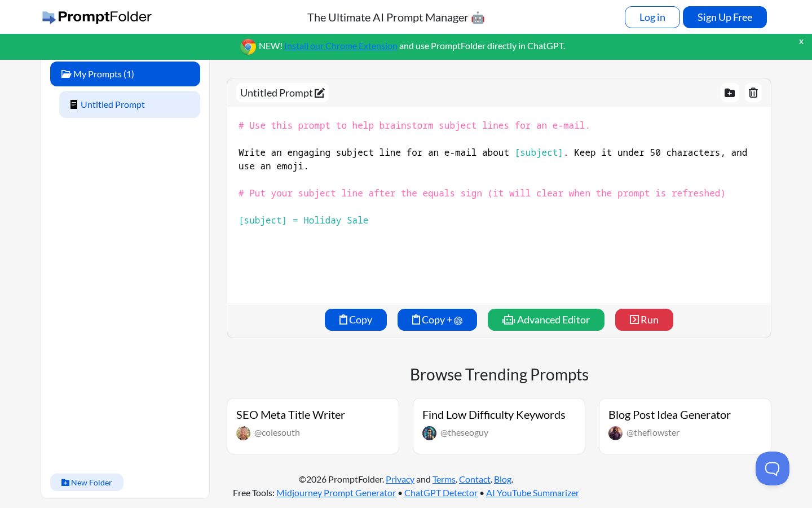Open Blog Post Idea Generator card
Image resolution: width=812 pixels, height=508 pixels.
(x=685, y=426)
